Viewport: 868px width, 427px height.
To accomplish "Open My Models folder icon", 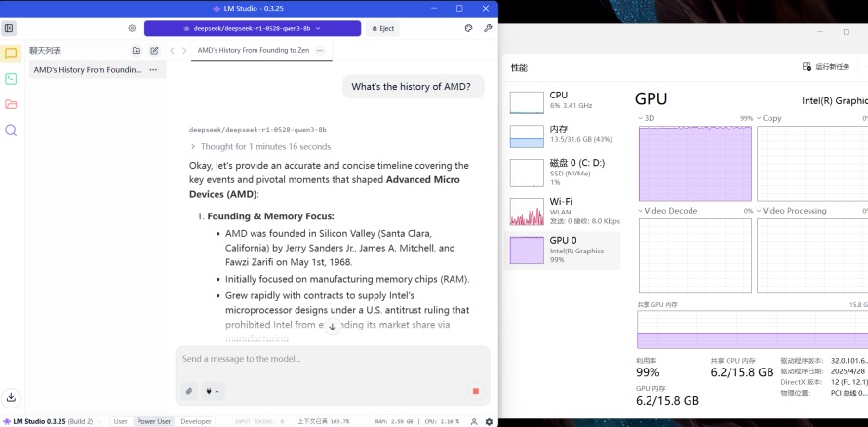I will pyautogui.click(x=11, y=104).
